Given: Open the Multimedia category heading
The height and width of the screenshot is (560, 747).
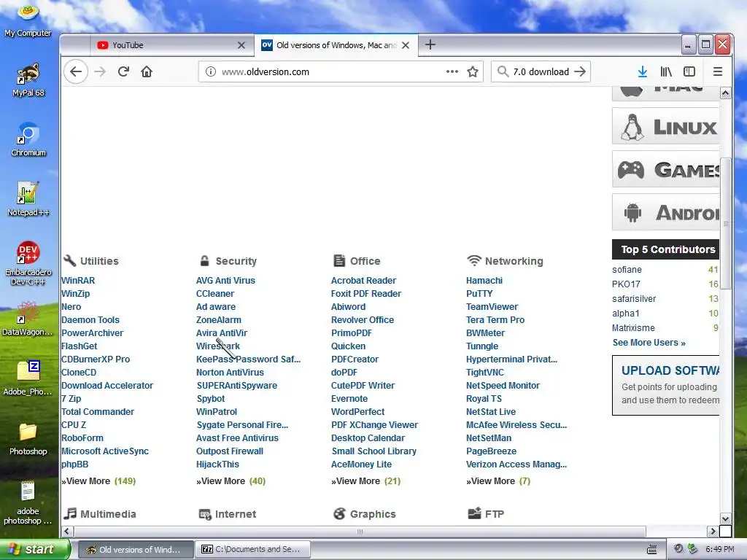Looking at the screenshot, I should coord(100,514).
